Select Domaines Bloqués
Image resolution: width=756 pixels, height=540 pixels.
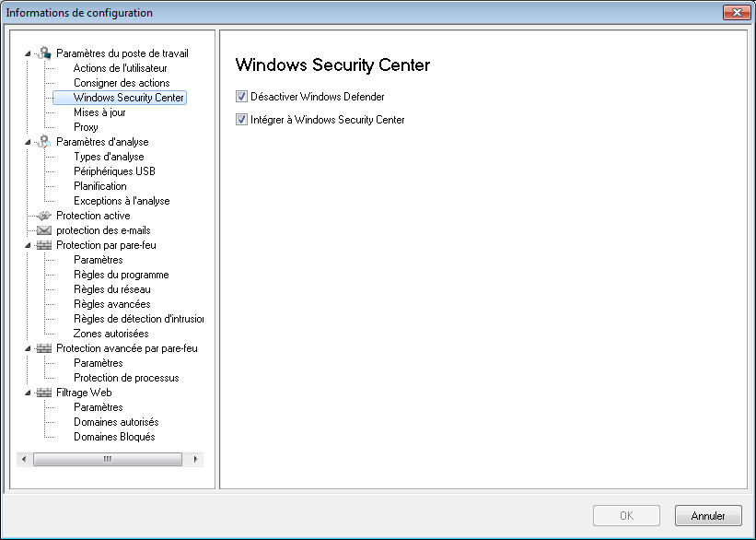coord(114,437)
